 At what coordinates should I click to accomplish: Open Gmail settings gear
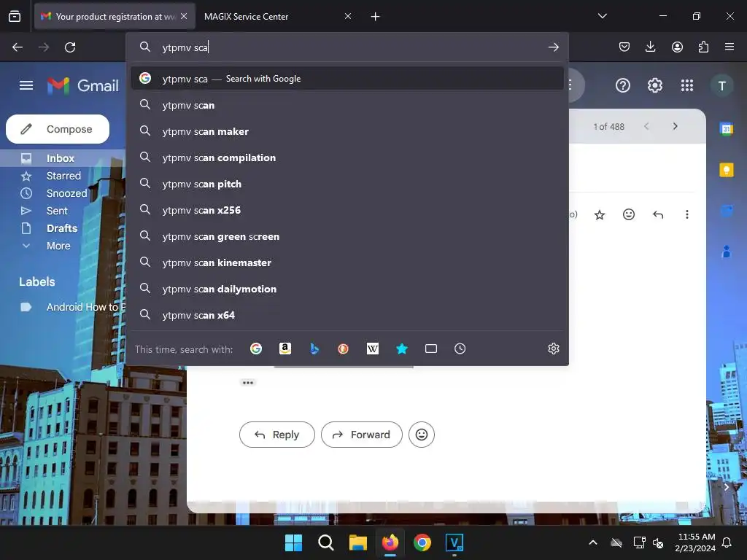coord(655,86)
